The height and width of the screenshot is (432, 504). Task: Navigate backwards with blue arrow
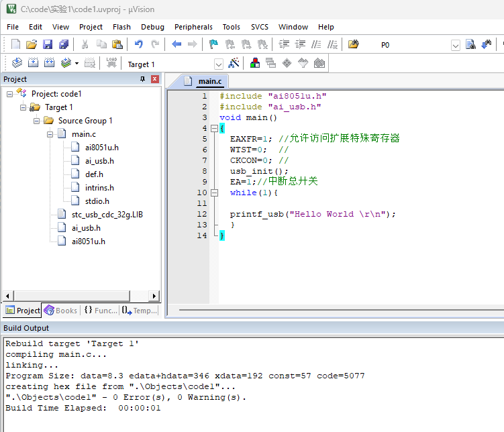[177, 44]
